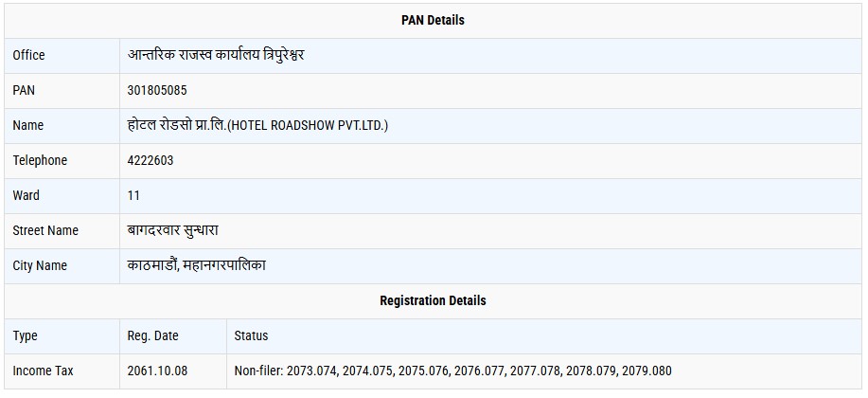
Task: Click the Office value in Nepali text
Action: (x=216, y=55)
